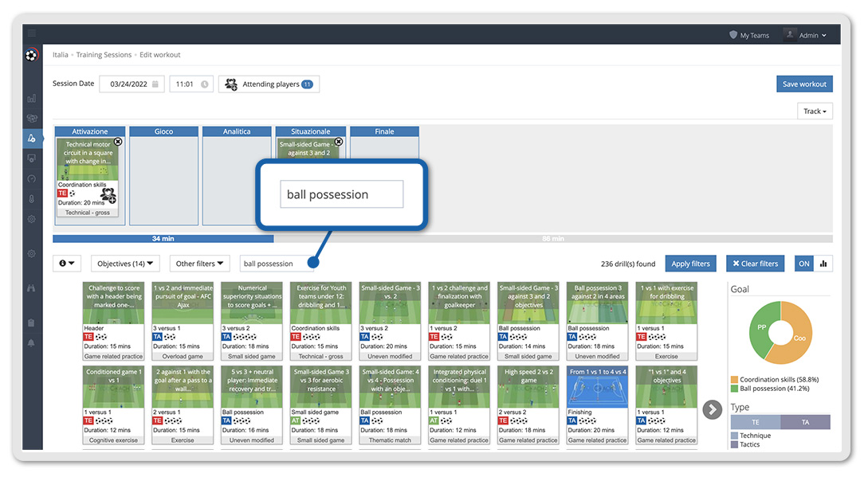
Task: Open the lower gear settings sidebar icon
Action: coord(32,253)
